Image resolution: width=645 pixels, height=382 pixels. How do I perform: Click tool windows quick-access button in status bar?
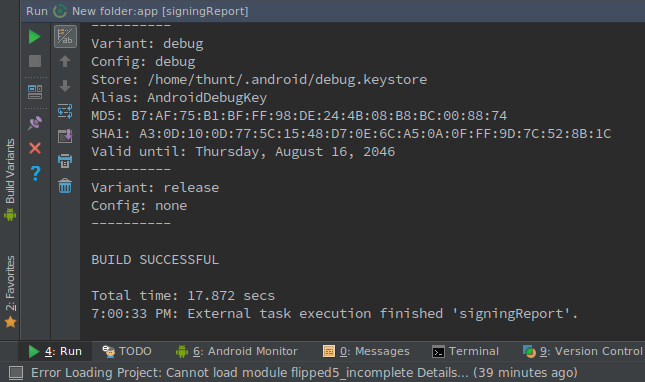point(16,373)
